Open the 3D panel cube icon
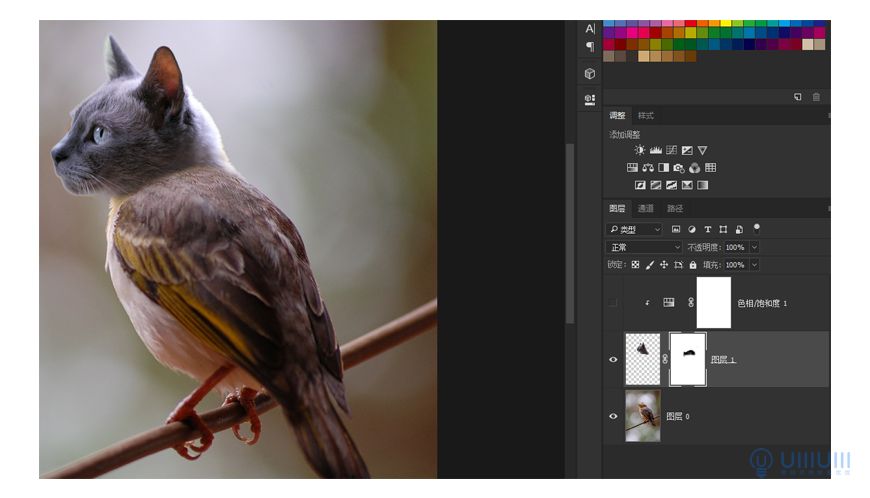The width and height of the screenshot is (870, 498). click(x=590, y=74)
